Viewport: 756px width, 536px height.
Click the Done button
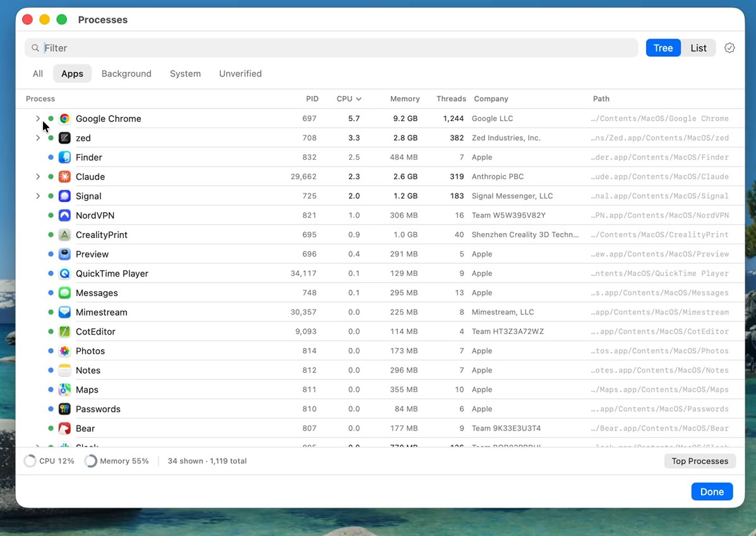point(712,492)
